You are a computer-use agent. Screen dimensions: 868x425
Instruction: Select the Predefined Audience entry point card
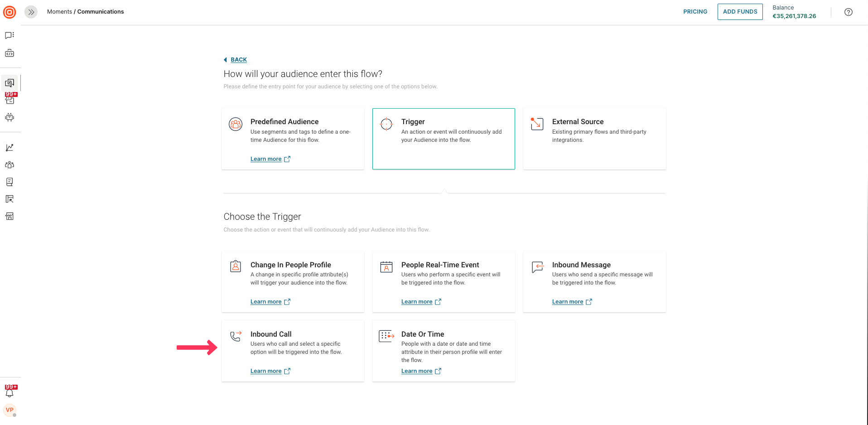click(293, 139)
